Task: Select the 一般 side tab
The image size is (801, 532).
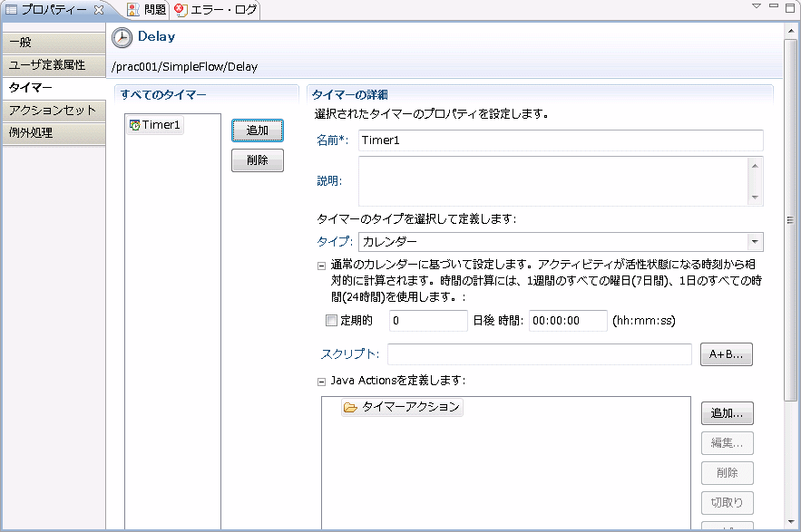Action: [53, 43]
